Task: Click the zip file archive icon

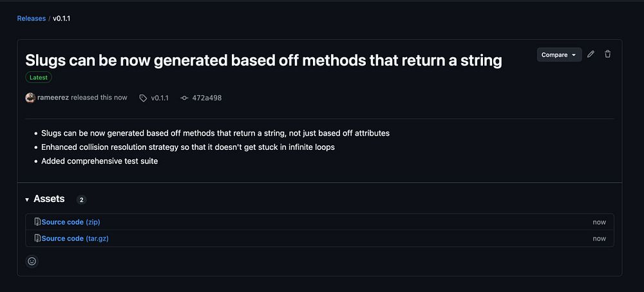Action: coord(37,222)
